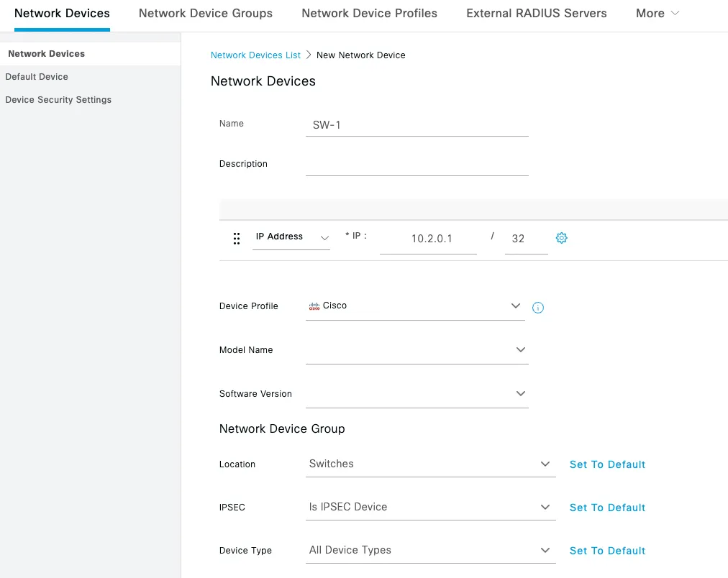This screenshot has height=578, width=728.
Task: Switch to the Network Device Profiles tab
Action: 369,13
